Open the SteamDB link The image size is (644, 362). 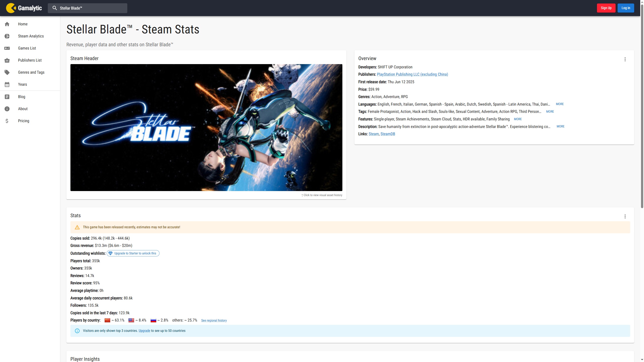[x=388, y=134]
